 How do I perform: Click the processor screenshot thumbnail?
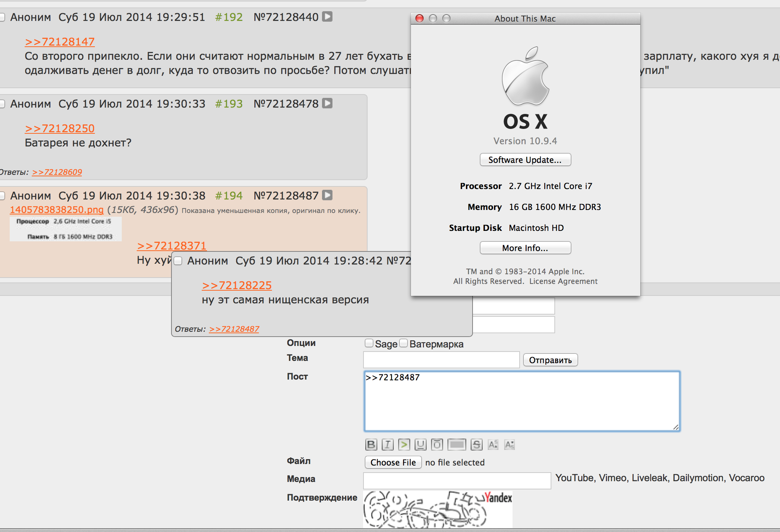coord(65,229)
